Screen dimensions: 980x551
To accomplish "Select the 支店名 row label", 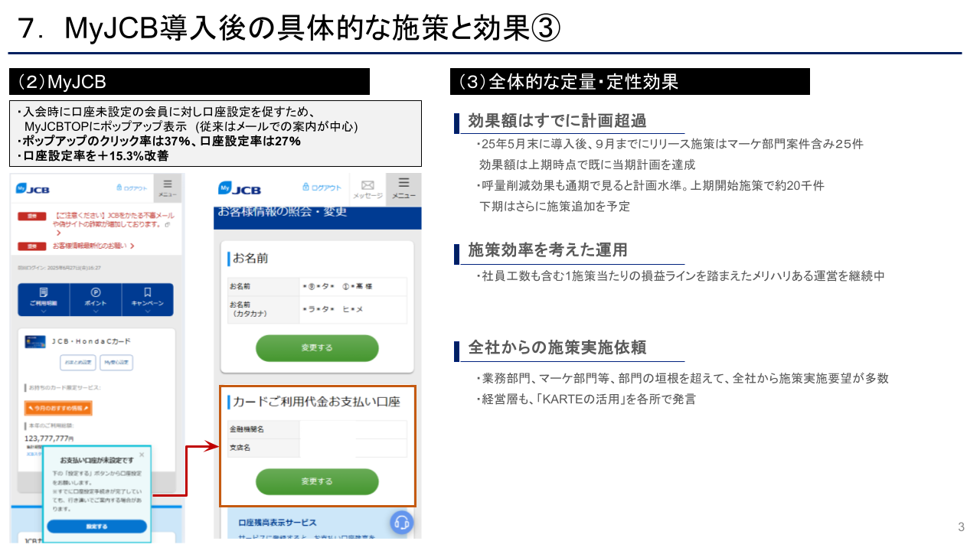I will [240, 447].
